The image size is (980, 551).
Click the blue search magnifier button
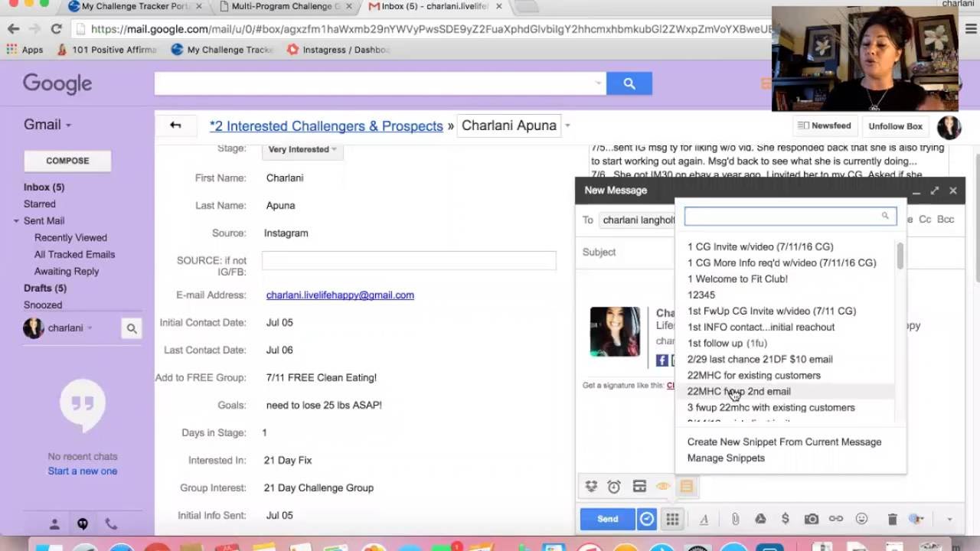pyautogui.click(x=629, y=84)
